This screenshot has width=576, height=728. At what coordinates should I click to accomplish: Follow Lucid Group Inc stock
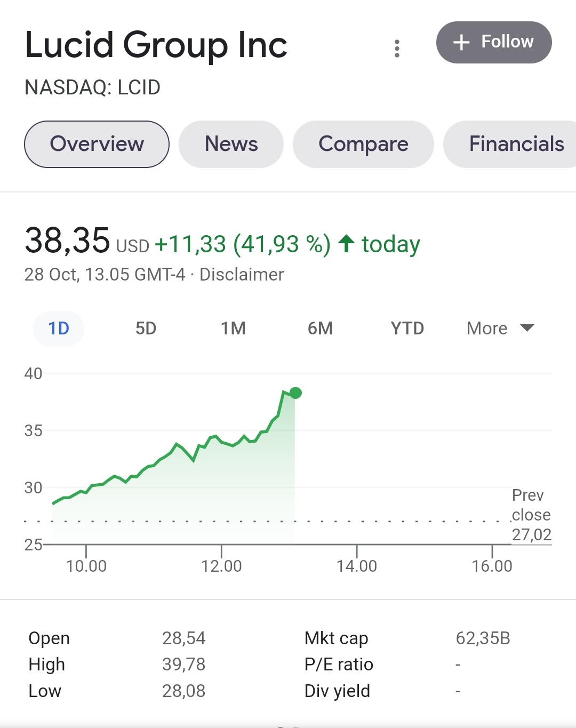click(494, 42)
